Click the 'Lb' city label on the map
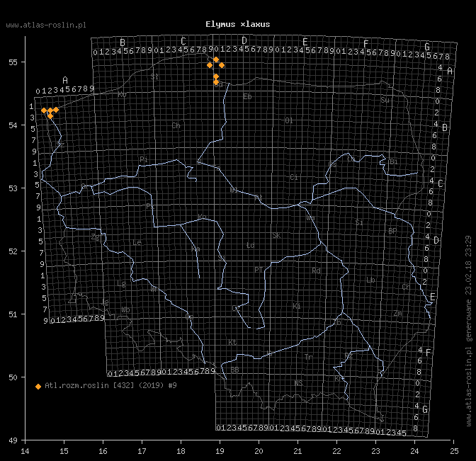Screen dimensions: 476x461 (x=370, y=280)
